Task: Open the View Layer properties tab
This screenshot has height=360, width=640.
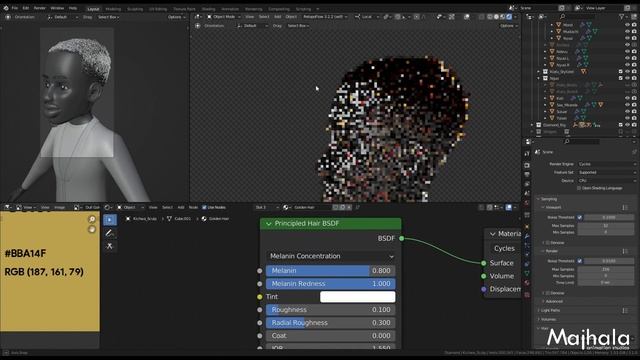Action: click(x=527, y=184)
